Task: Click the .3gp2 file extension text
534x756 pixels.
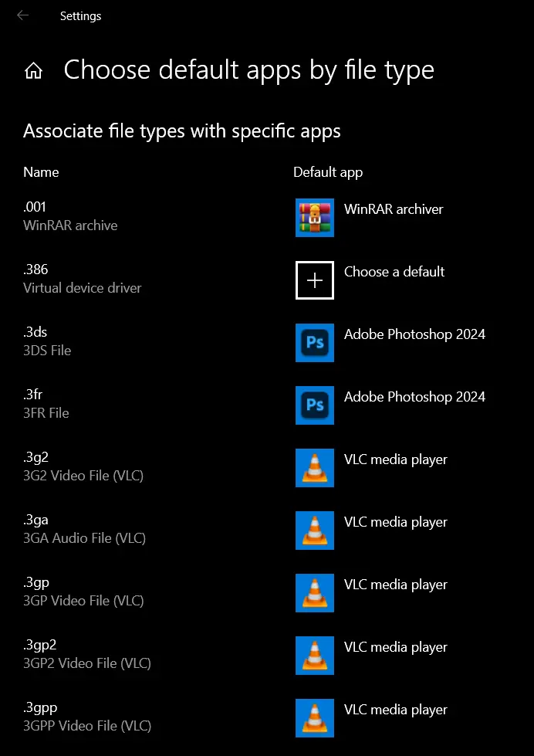Action: click(x=40, y=645)
